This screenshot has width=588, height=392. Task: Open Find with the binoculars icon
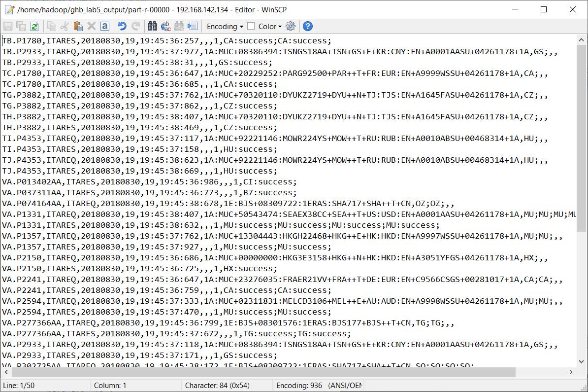pyautogui.click(x=152, y=26)
